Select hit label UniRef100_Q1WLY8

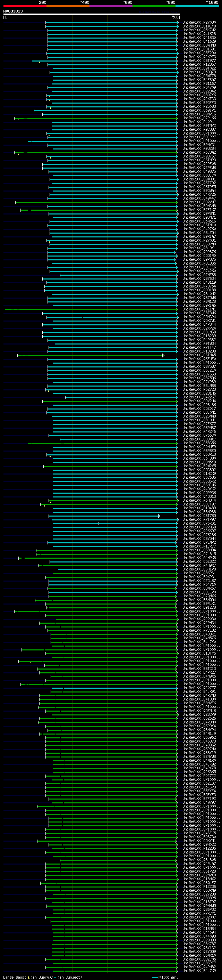199,26
